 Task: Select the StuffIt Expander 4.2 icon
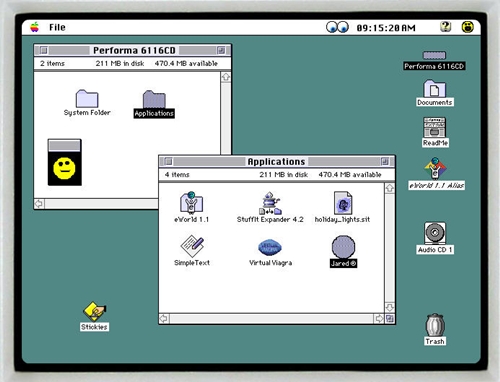[270, 203]
